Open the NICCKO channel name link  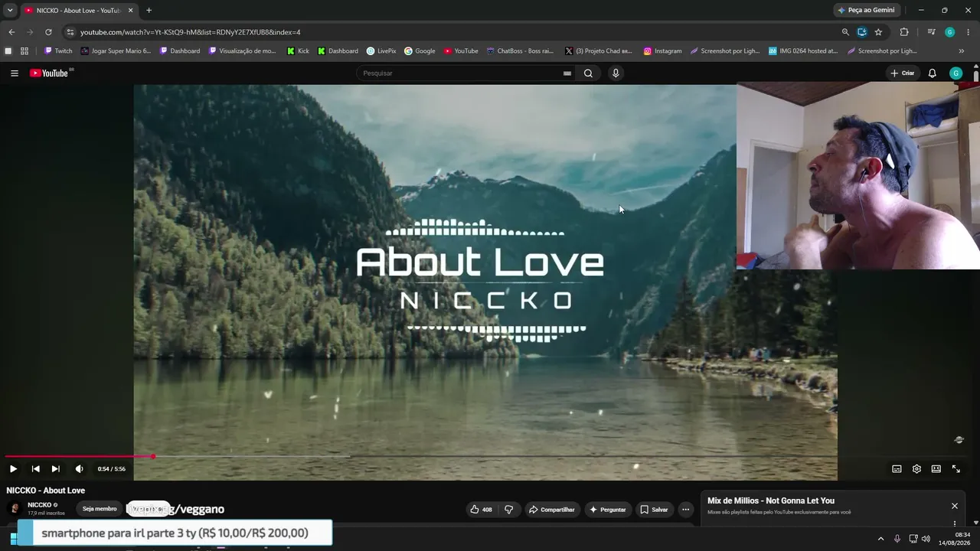tap(40, 505)
